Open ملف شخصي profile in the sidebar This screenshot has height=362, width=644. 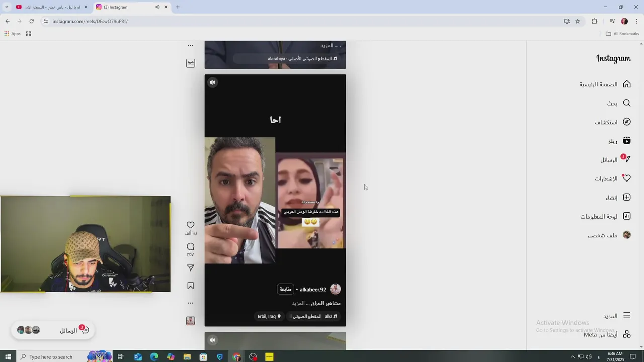pyautogui.click(x=609, y=235)
